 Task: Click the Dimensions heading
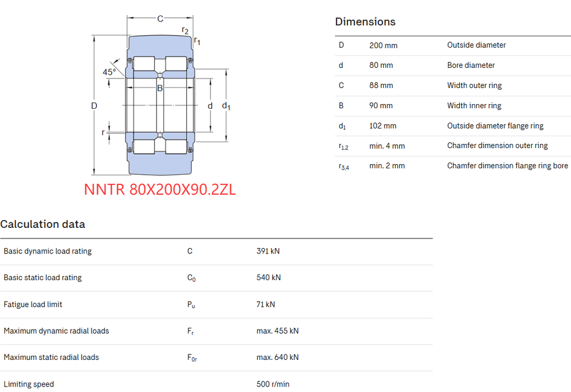(365, 22)
